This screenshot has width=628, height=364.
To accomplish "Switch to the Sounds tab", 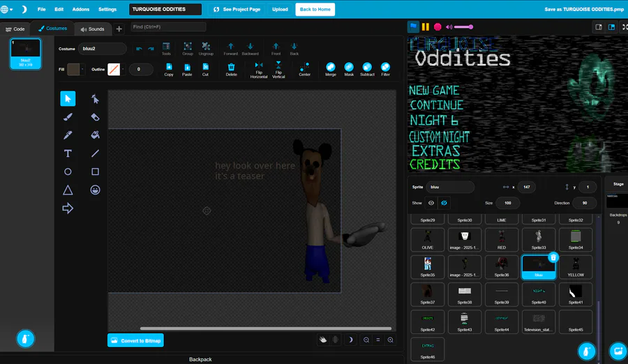I will point(93,29).
